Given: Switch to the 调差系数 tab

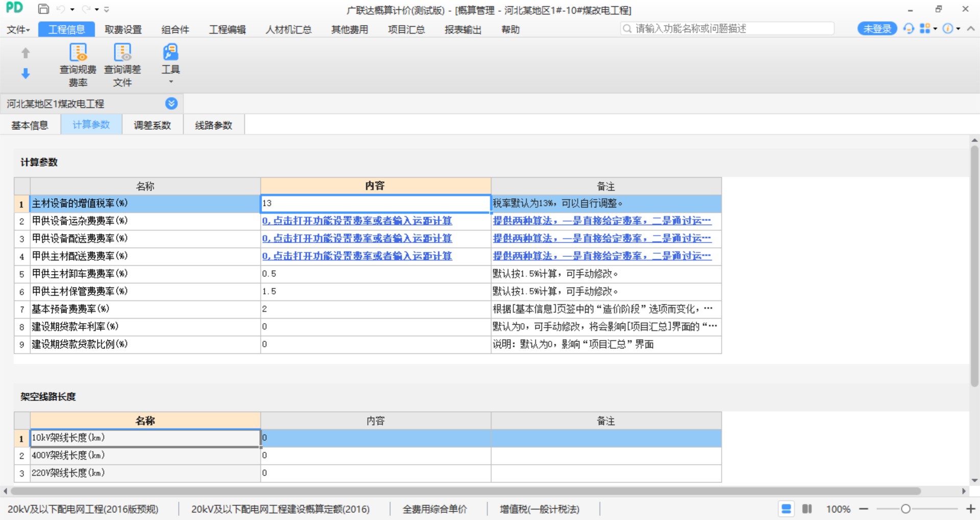Looking at the screenshot, I should pyautogui.click(x=152, y=125).
